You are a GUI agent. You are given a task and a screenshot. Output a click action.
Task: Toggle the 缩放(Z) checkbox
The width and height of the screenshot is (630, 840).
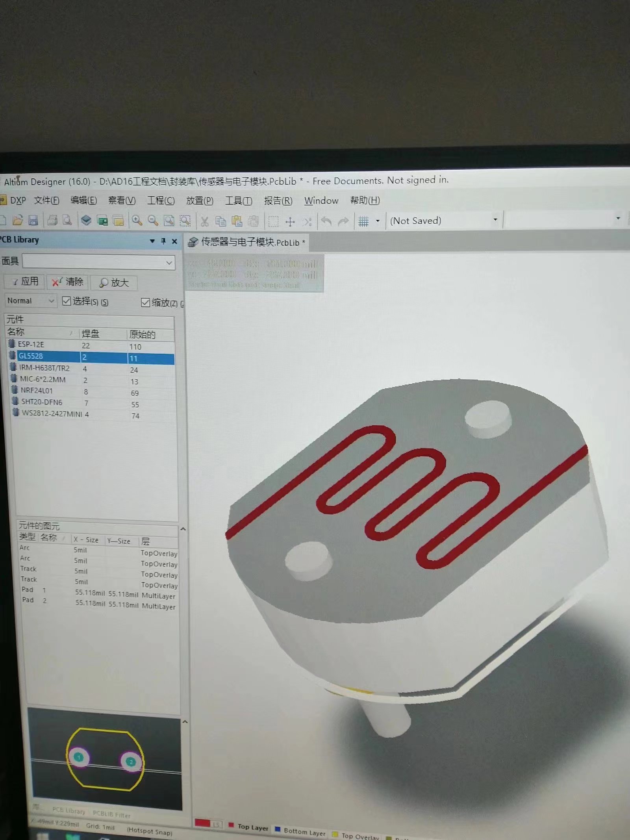pyautogui.click(x=145, y=302)
